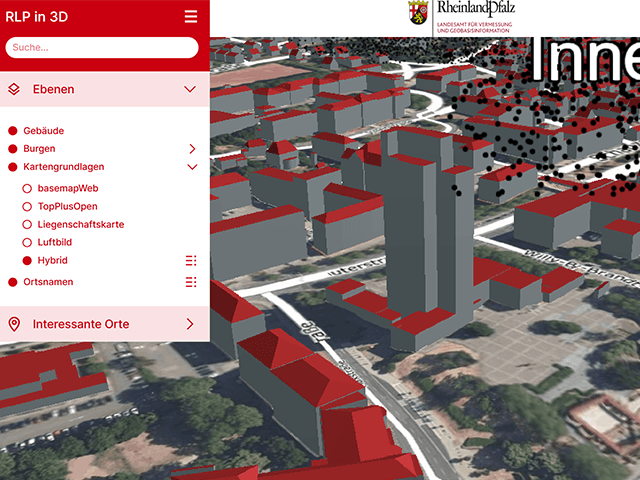Toggle the Kartengrundlagen layer dot
This screenshot has width=640, height=480.
pyautogui.click(x=13, y=167)
